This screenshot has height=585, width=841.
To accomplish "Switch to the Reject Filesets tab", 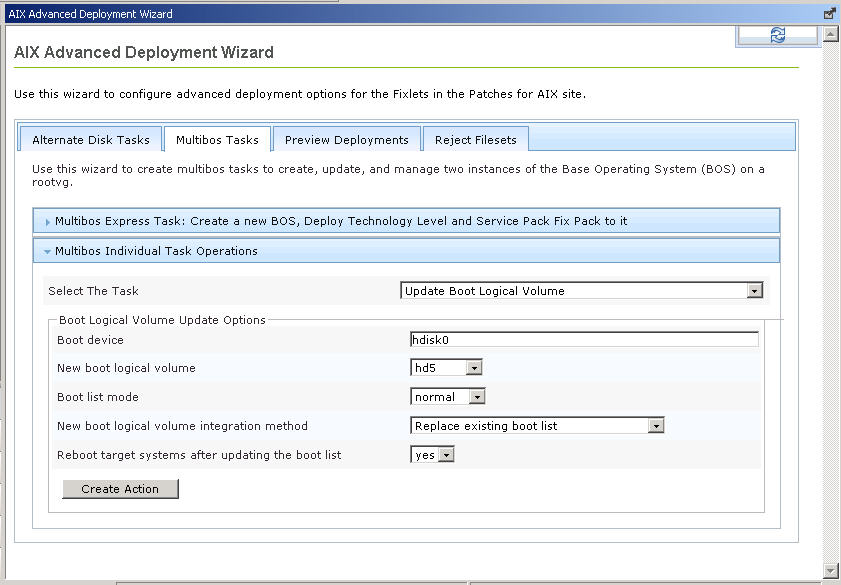I will coord(476,139).
